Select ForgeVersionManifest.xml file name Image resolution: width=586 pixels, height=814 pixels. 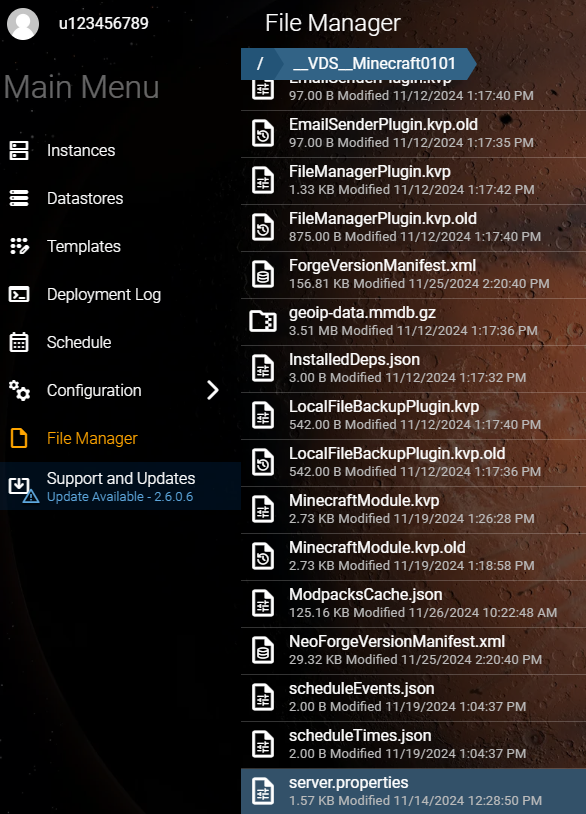(x=382, y=266)
